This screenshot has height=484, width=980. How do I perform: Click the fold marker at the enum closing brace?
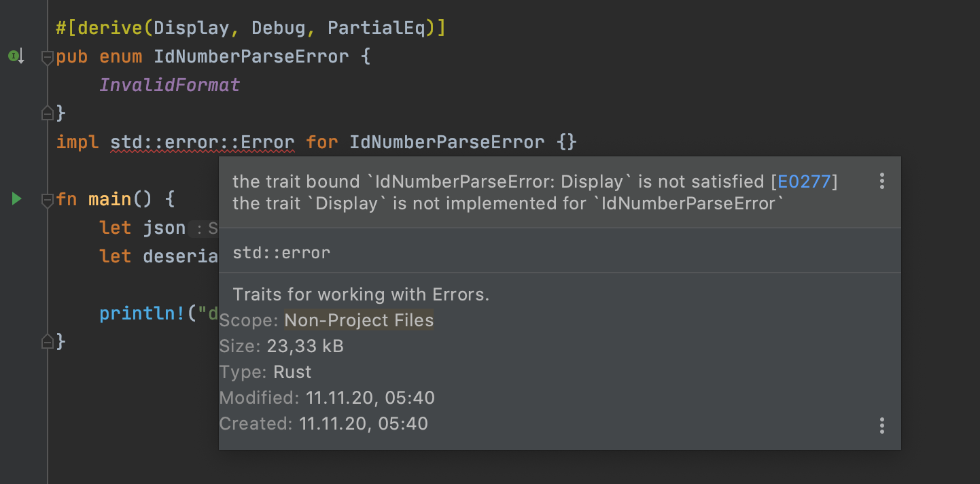(47, 113)
